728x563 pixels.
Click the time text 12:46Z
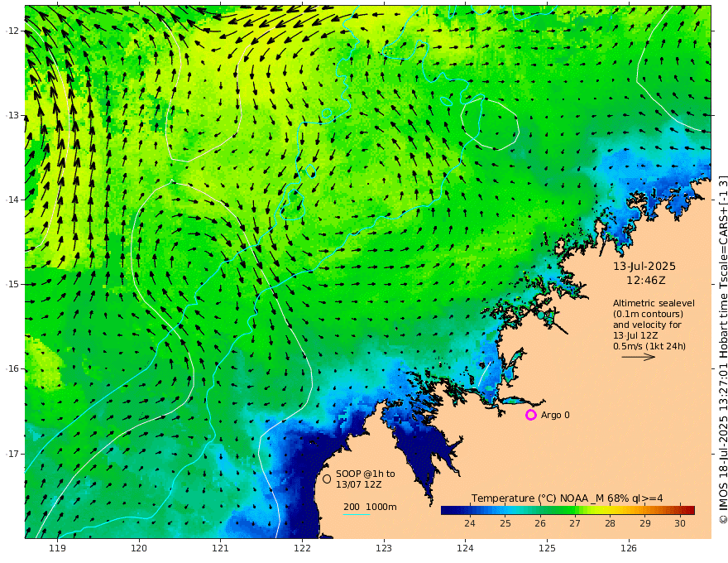pyautogui.click(x=646, y=281)
